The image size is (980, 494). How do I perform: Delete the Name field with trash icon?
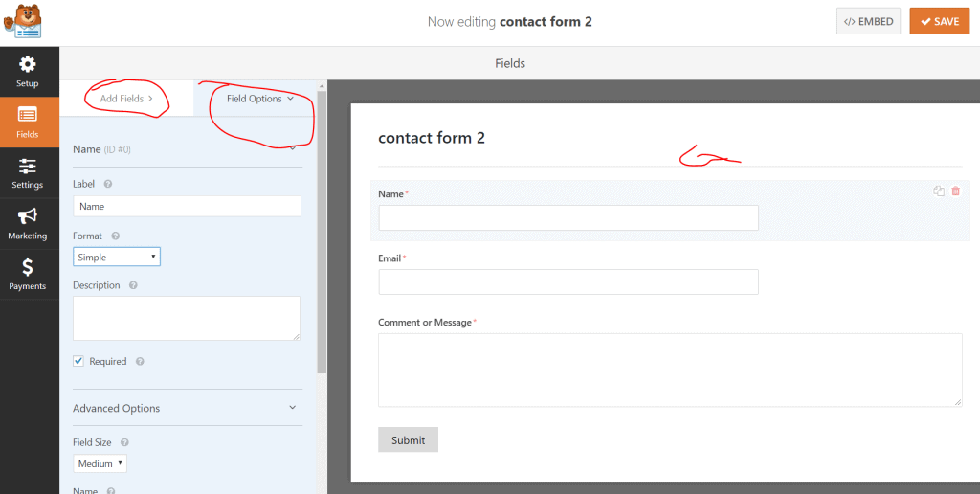(956, 191)
